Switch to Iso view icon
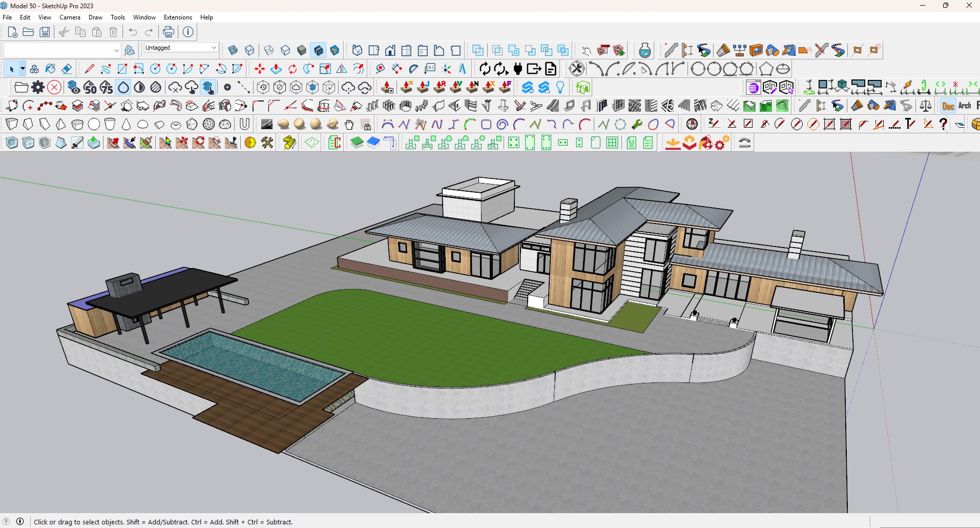 (357, 50)
